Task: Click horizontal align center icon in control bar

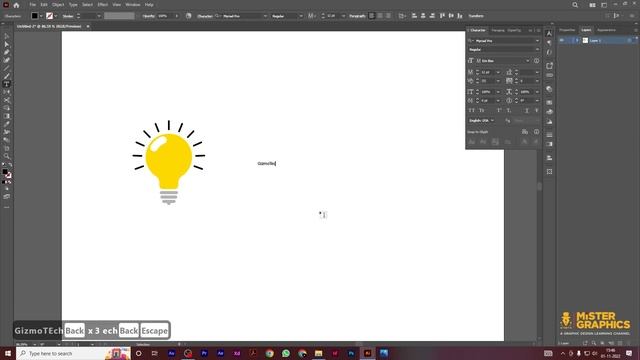Action: (x=423, y=16)
